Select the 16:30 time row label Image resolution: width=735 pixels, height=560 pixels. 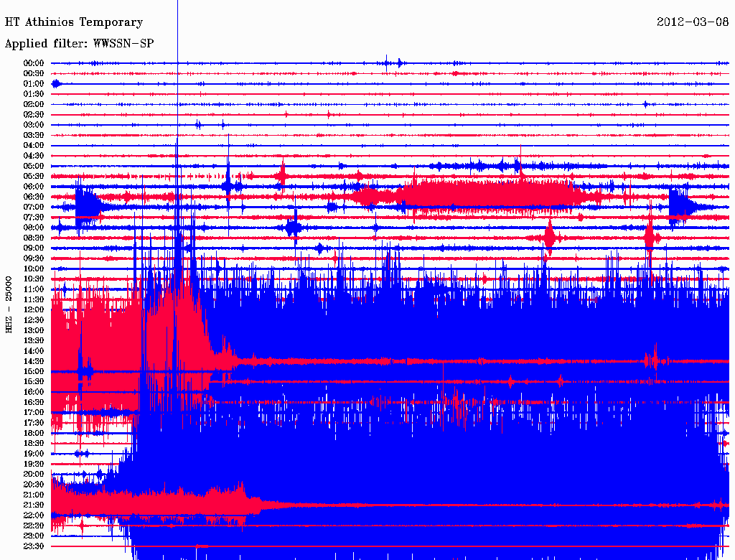point(34,403)
